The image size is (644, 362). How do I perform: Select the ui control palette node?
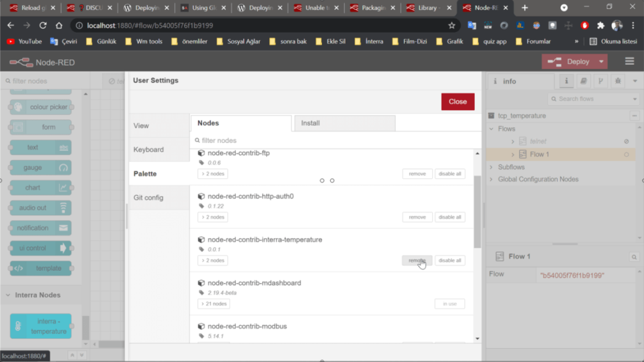coord(41,248)
